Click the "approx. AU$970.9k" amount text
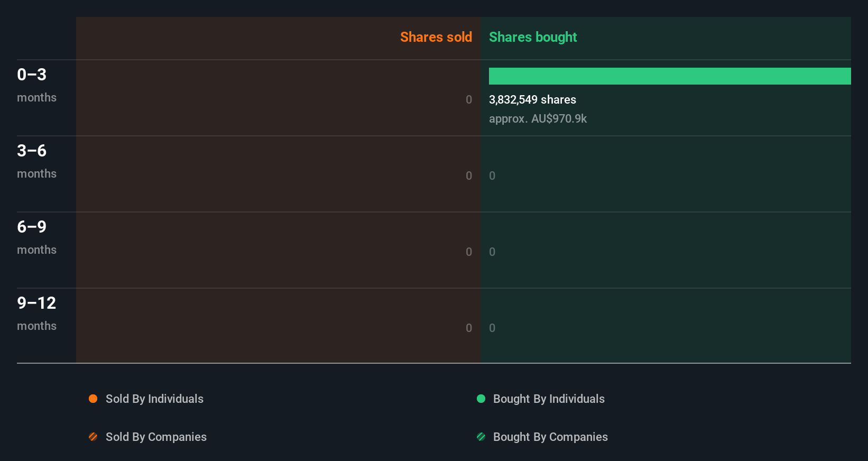This screenshot has height=461, width=868. (538, 118)
